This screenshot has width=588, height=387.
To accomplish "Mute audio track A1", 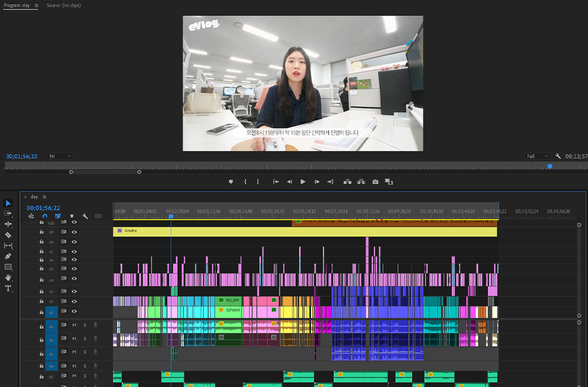I will pyautogui.click(x=74, y=325).
